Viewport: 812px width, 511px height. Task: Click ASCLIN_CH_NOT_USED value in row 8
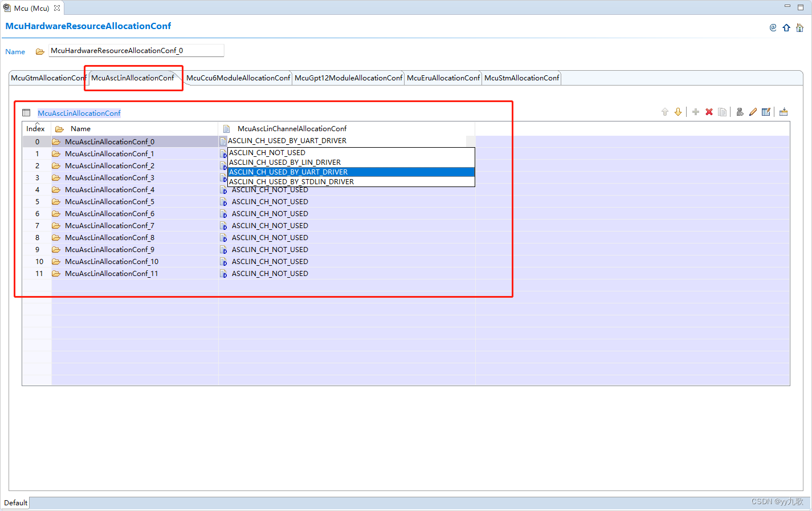[x=270, y=238]
